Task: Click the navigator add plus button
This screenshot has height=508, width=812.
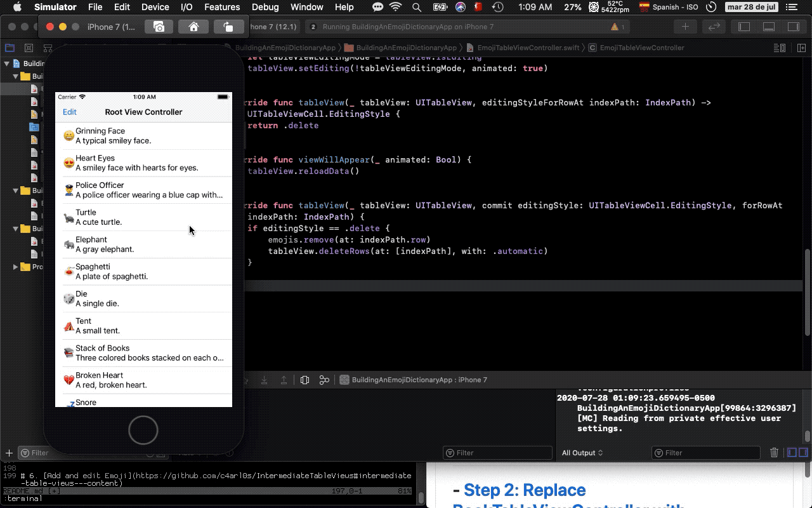Action: point(9,453)
